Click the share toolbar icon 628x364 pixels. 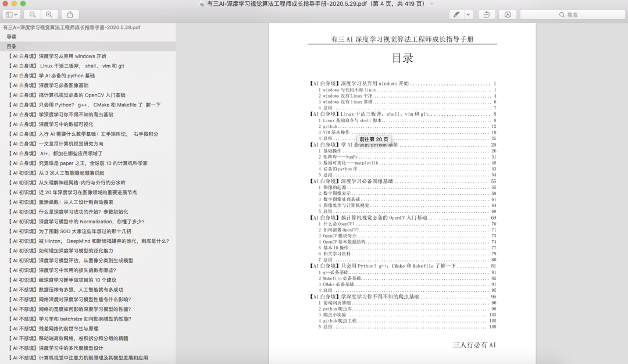coord(70,15)
